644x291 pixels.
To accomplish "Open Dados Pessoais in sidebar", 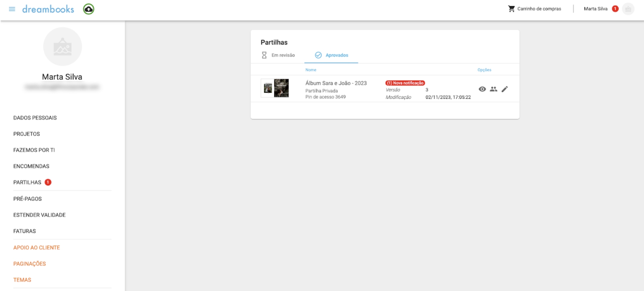I will tap(35, 118).
